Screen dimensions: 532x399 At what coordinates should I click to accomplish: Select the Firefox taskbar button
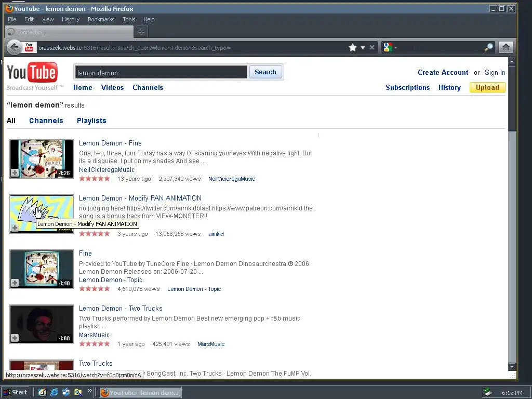(x=140, y=393)
